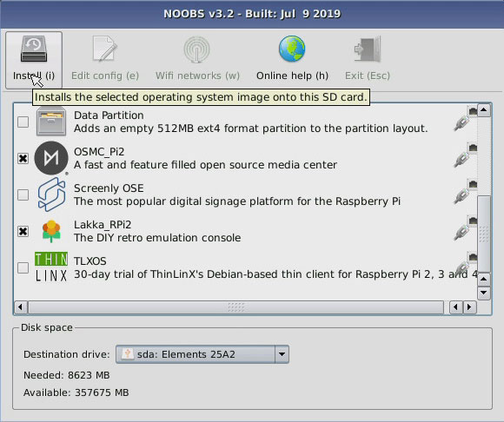Uncheck the OSMC_Pi2 checkbox
Image resolution: width=504 pixels, height=422 pixels.
[23, 158]
